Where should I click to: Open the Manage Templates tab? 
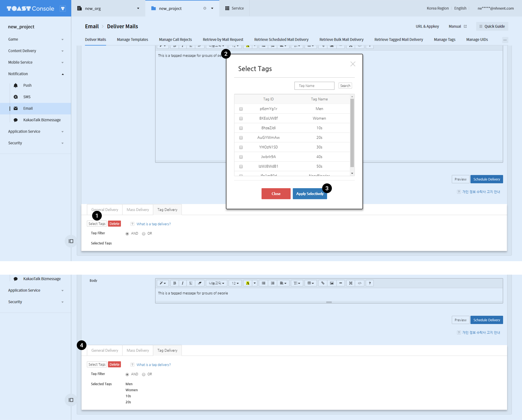tap(133, 39)
